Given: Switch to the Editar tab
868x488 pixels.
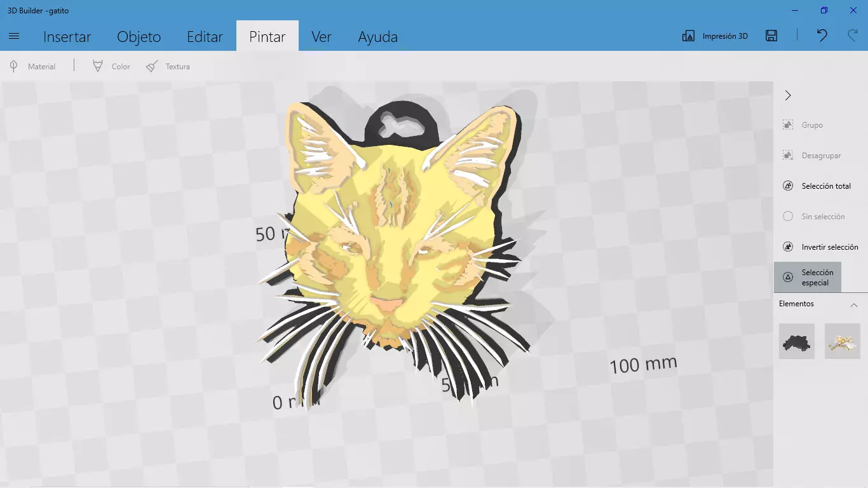Looking at the screenshot, I should tap(205, 37).
